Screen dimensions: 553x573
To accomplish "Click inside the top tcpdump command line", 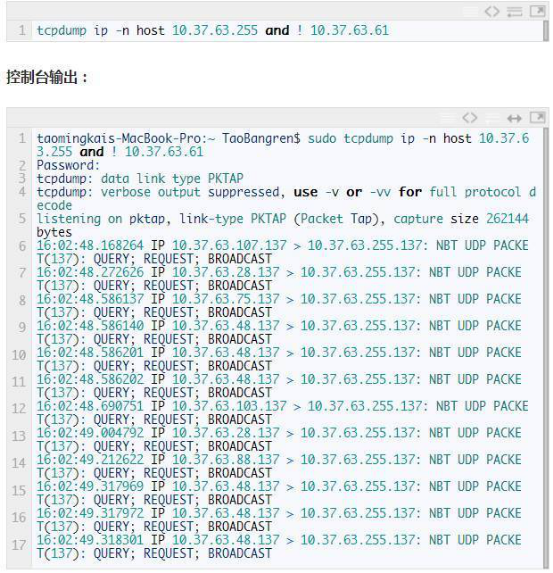I will click(x=213, y=30).
